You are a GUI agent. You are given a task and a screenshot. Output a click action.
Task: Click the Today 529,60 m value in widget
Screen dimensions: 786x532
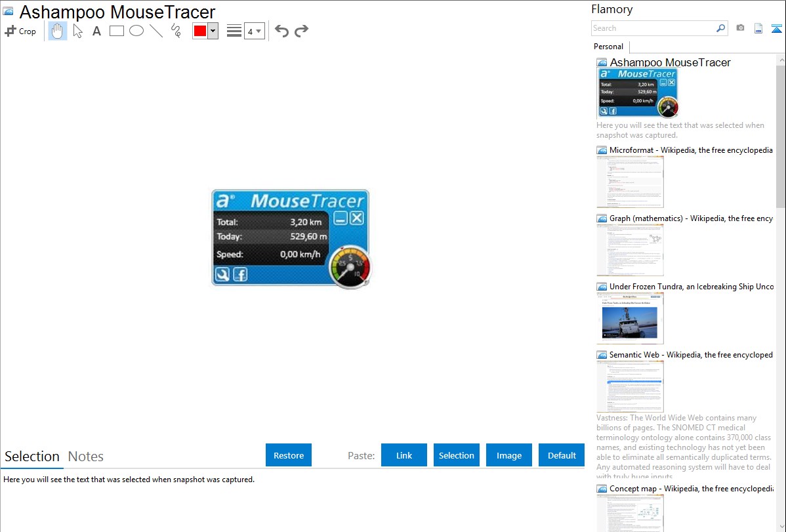click(x=308, y=236)
